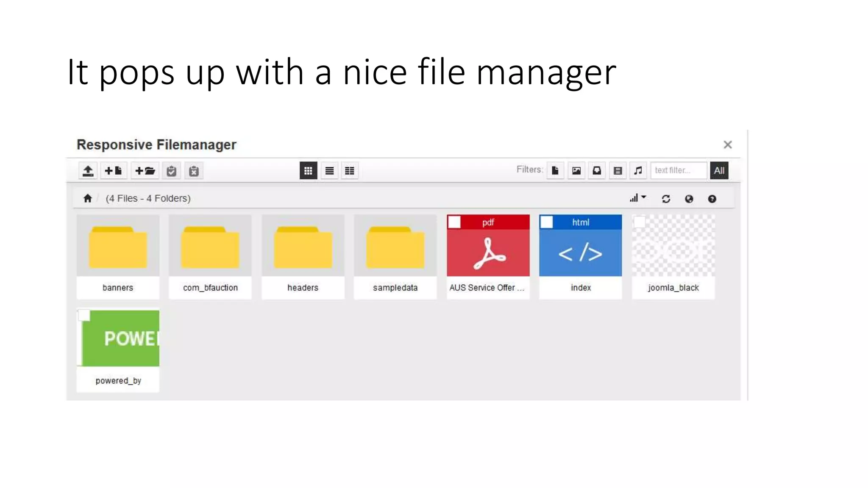Viewport: 868px width, 488px height.
Task: Close the Responsive Filemanager dialog
Action: (728, 145)
